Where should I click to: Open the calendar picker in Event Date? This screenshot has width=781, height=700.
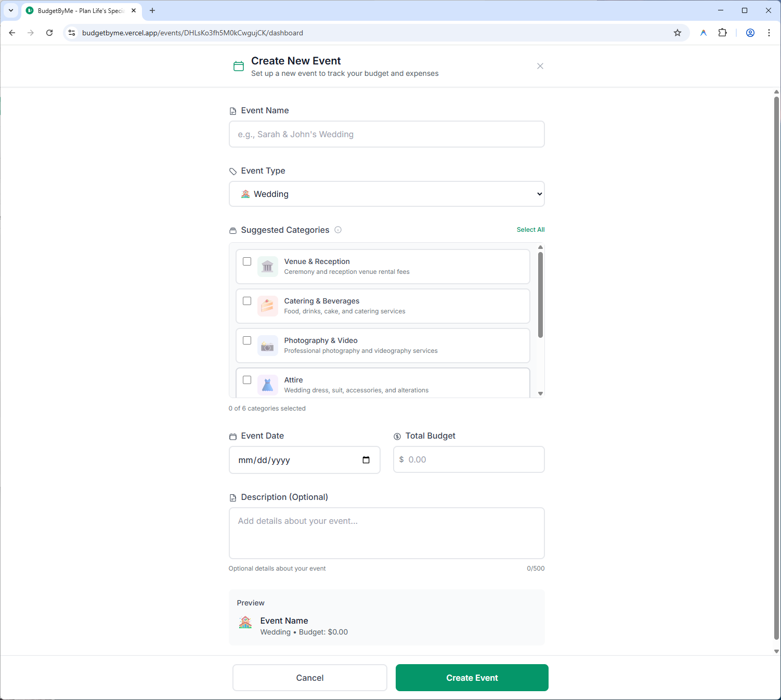click(366, 460)
